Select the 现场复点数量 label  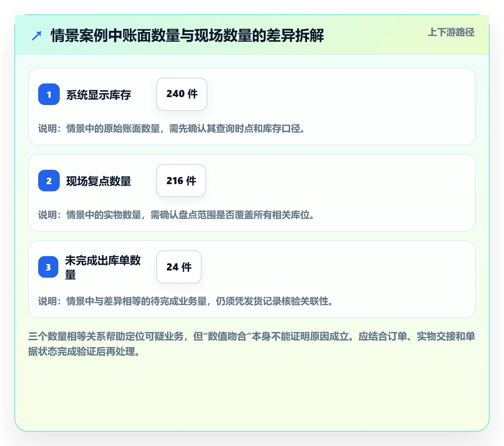coord(99,181)
